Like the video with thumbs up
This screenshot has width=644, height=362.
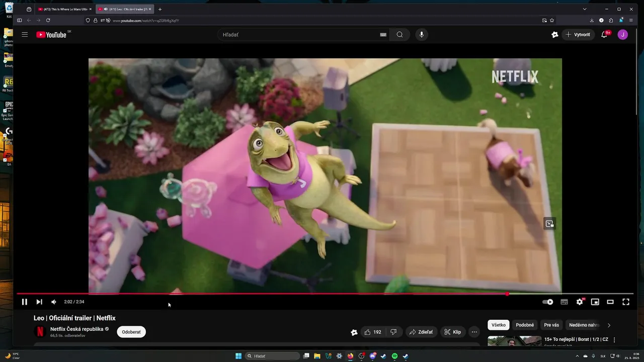click(373, 332)
